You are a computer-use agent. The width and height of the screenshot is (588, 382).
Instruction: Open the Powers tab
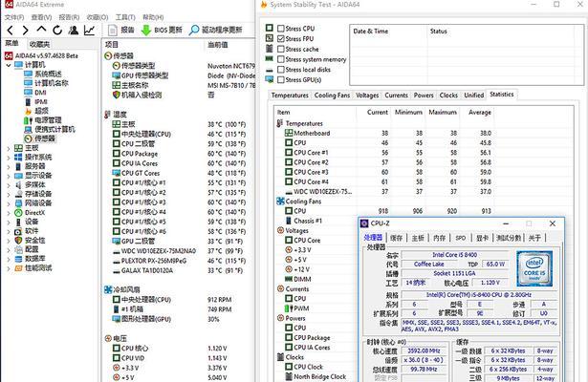tap(424, 95)
